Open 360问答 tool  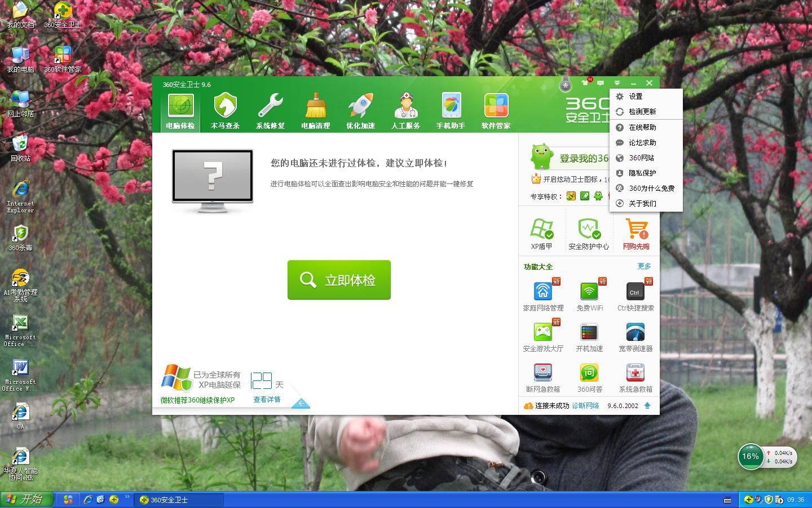pyautogui.click(x=589, y=378)
